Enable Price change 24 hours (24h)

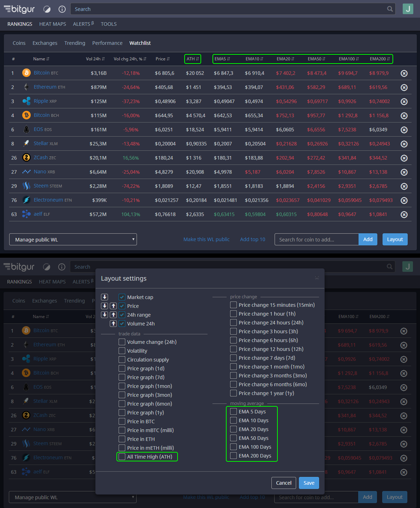[234, 322]
